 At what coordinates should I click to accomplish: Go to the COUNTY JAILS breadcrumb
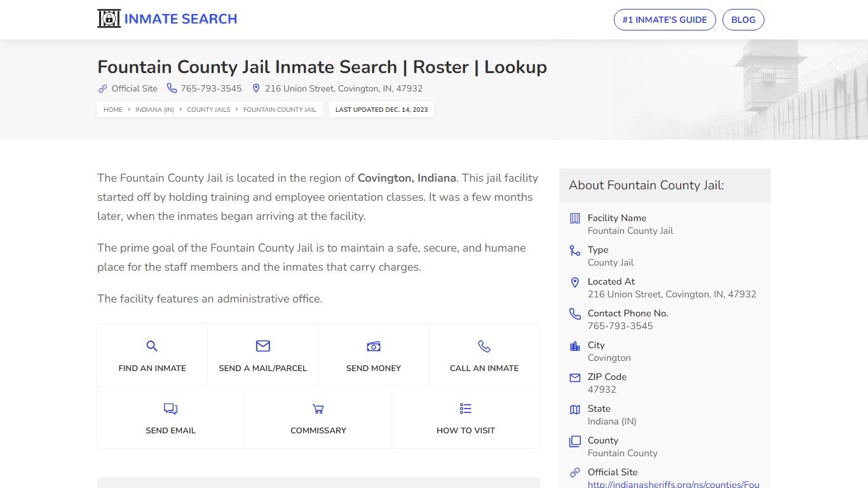pos(208,109)
